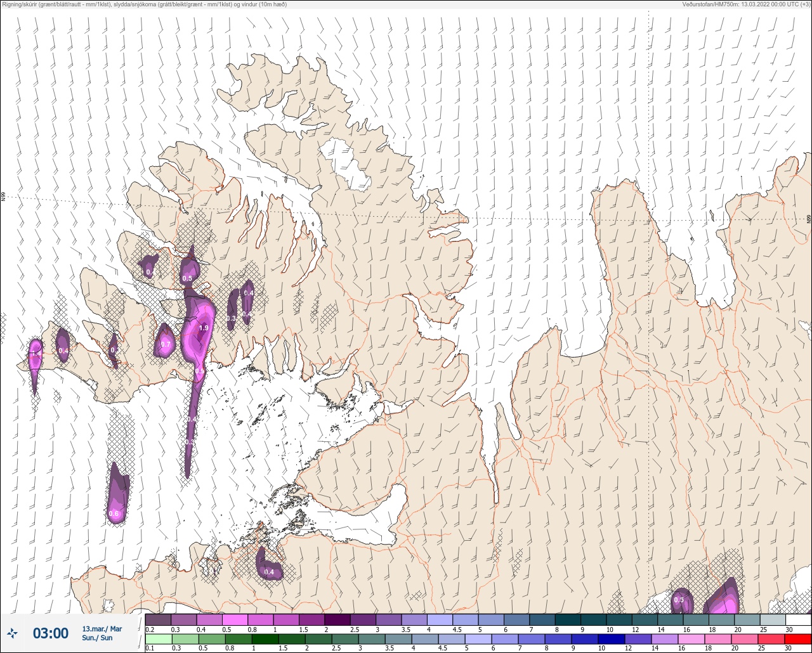The width and height of the screenshot is (812, 653).
Task: Click the 03:00 forecast time label
Action: click(51, 633)
